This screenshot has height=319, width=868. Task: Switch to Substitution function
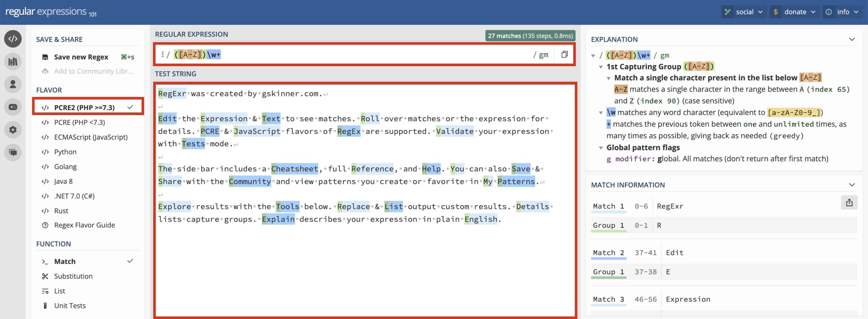coord(73,276)
